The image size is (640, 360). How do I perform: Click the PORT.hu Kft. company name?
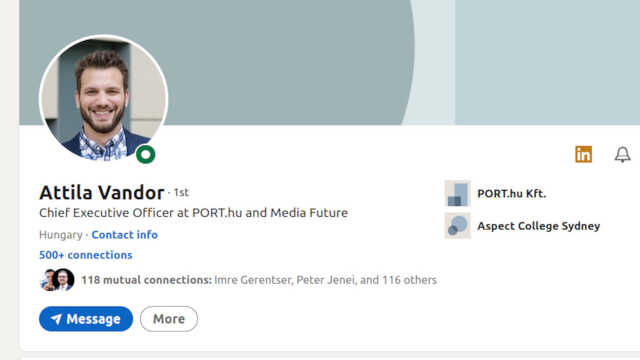click(511, 193)
